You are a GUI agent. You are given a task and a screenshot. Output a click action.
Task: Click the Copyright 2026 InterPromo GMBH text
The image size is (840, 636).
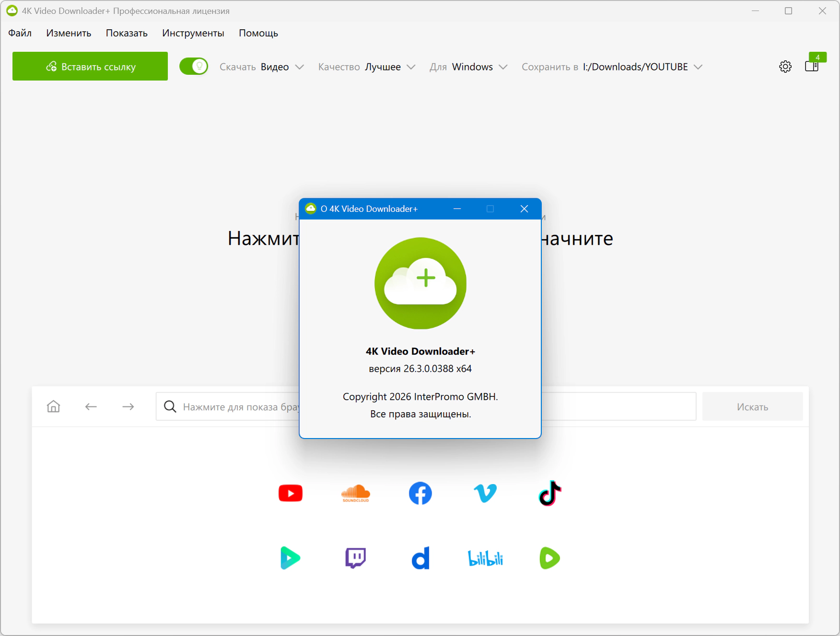[x=420, y=397]
